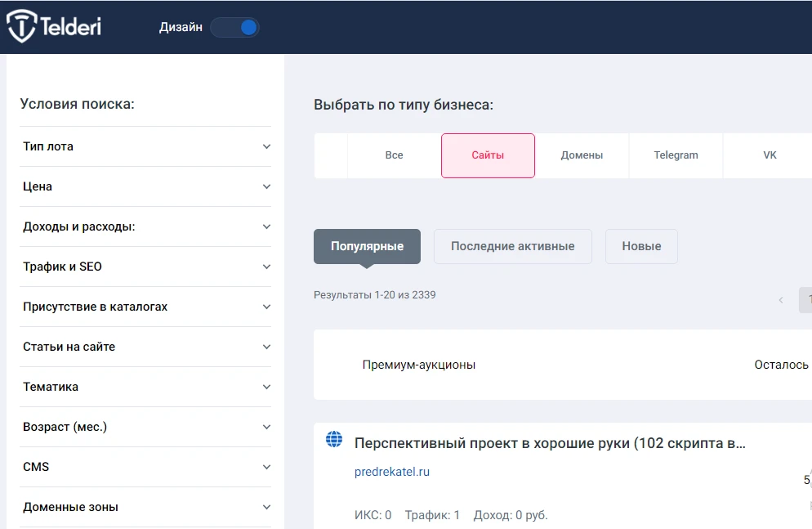Expand the Доменные зоны filter
Image resolution: width=812 pixels, height=529 pixels.
(145, 507)
